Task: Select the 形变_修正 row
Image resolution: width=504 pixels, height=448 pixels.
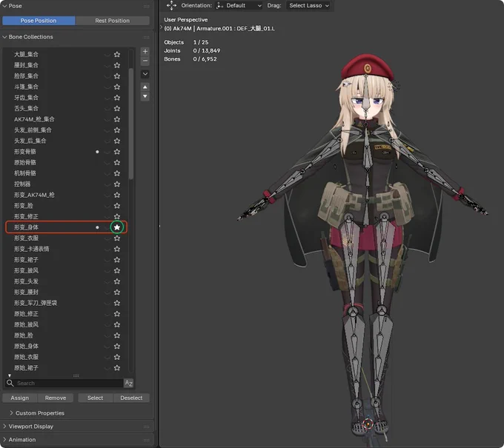Action: (66, 216)
